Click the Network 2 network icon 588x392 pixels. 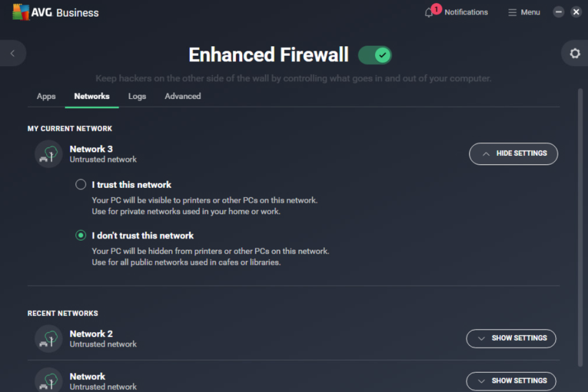coord(48,338)
